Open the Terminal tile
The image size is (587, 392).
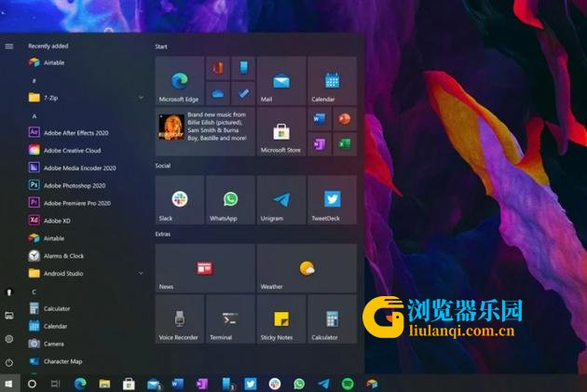pyautogui.click(x=231, y=318)
